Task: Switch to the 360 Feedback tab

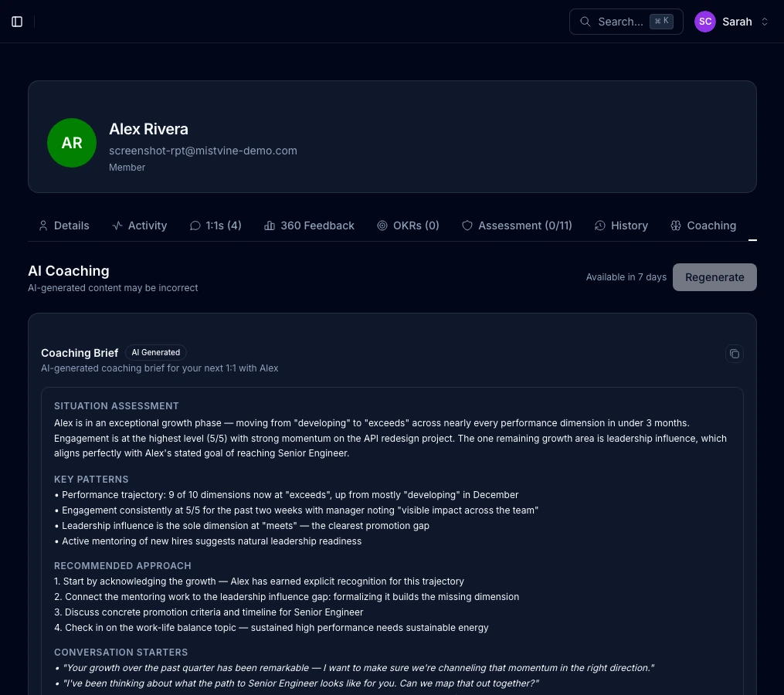Action: click(x=309, y=225)
